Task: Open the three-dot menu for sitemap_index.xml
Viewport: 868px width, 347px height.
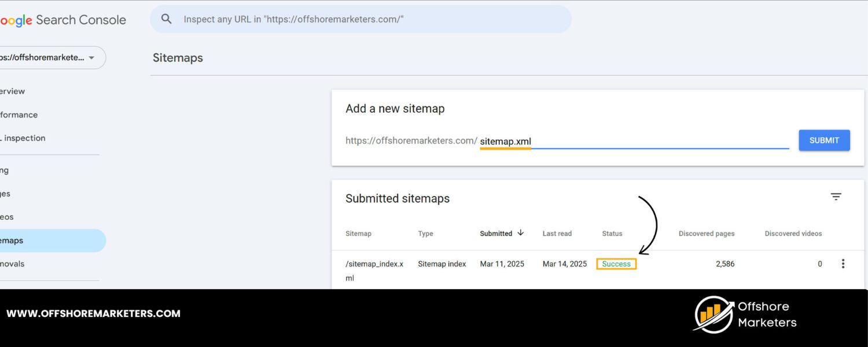Action: coord(843,263)
